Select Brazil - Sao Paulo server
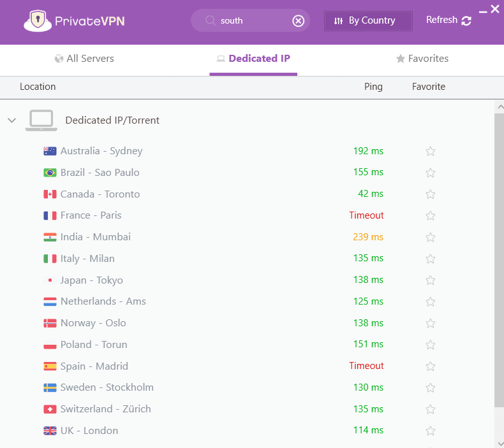Screen dimensions: 504x448 pyautogui.click(x=100, y=173)
